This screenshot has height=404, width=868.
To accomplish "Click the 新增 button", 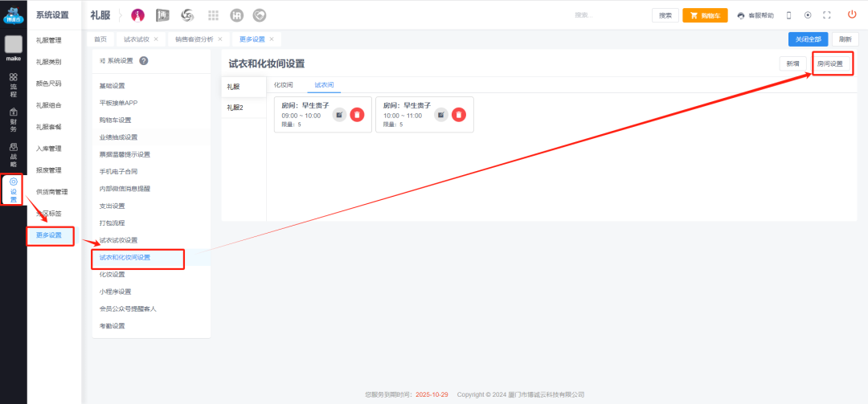I will [792, 64].
